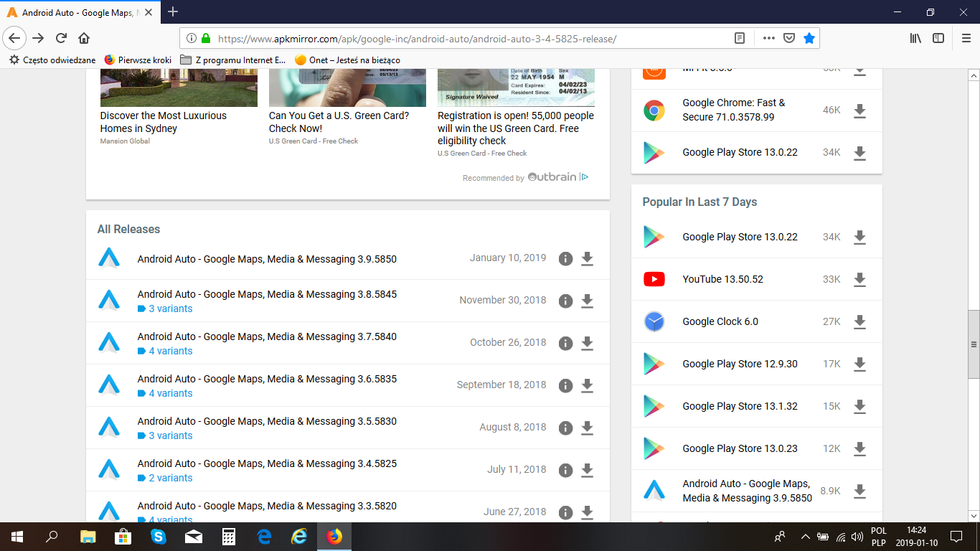This screenshot has width=980, height=551.
Task: Show info for Android Auto 3.8.5845
Action: [x=565, y=301]
